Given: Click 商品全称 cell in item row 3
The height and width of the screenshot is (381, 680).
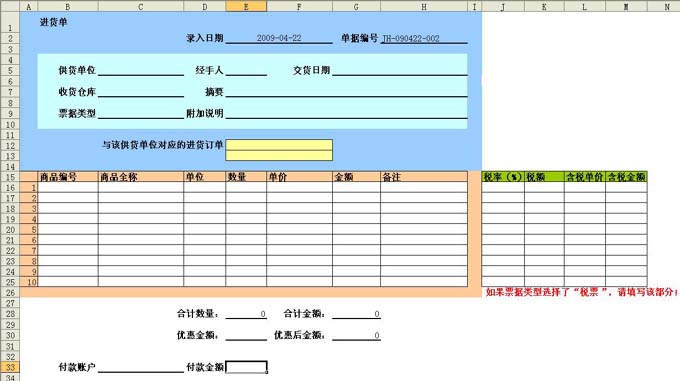Looking at the screenshot, I should click(x=141, y=208).
